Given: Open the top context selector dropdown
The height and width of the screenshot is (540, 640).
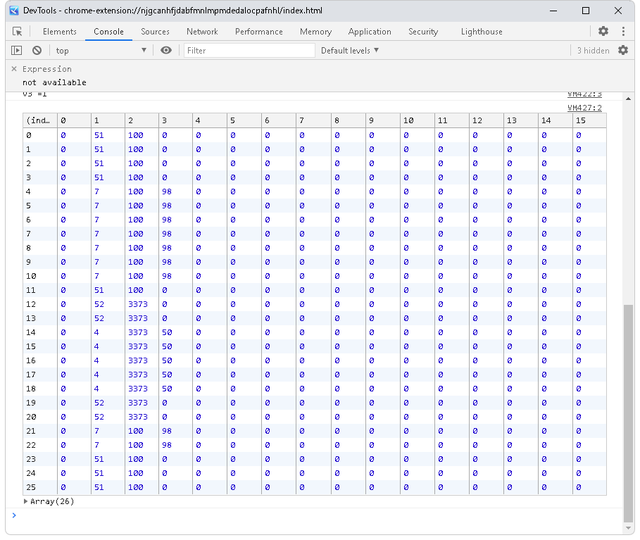Looking at the screenshot, I should 101,50.
